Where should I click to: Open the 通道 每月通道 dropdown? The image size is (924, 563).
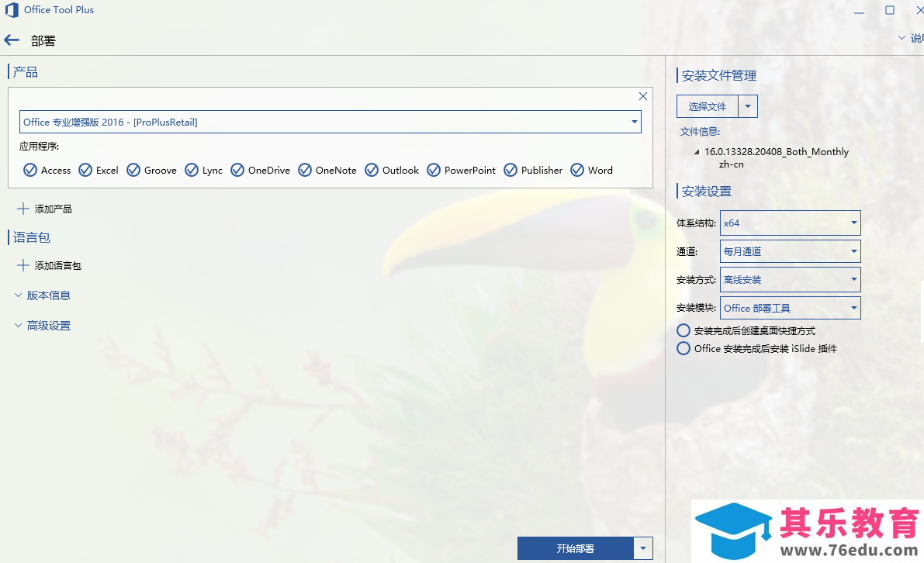click(x=791, y=251)
